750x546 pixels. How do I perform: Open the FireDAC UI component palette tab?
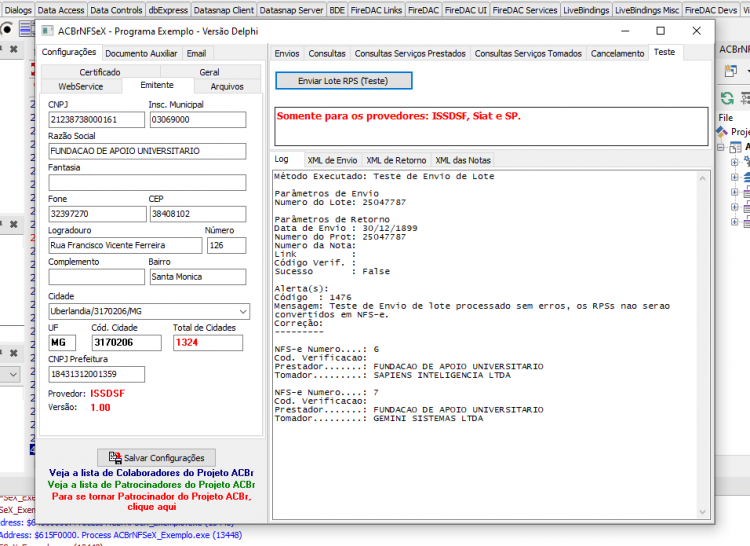point(465,10)
